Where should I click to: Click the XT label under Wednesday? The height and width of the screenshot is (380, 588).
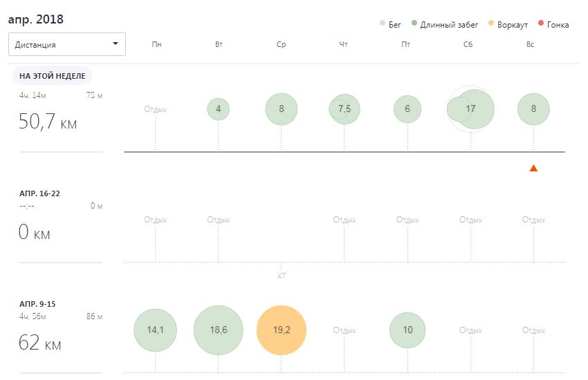click(282, 276)
